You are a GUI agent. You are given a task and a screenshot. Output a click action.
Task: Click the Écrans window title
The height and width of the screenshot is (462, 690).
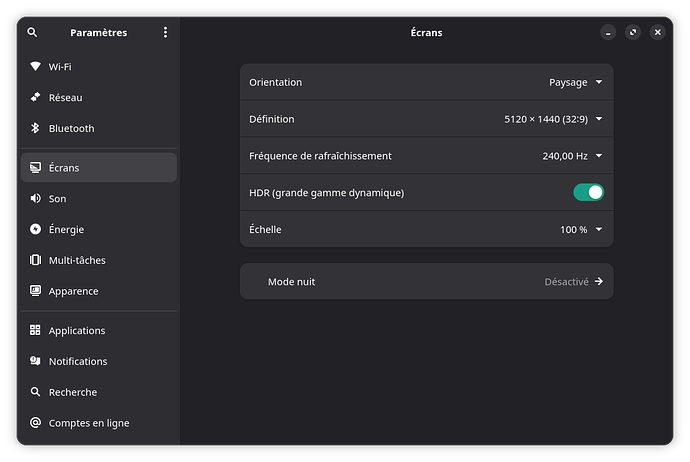(426, 33)
